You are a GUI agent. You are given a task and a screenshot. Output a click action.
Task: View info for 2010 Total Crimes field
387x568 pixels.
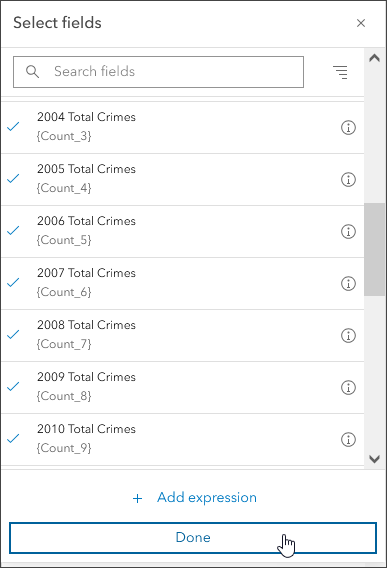coord(348,439)
